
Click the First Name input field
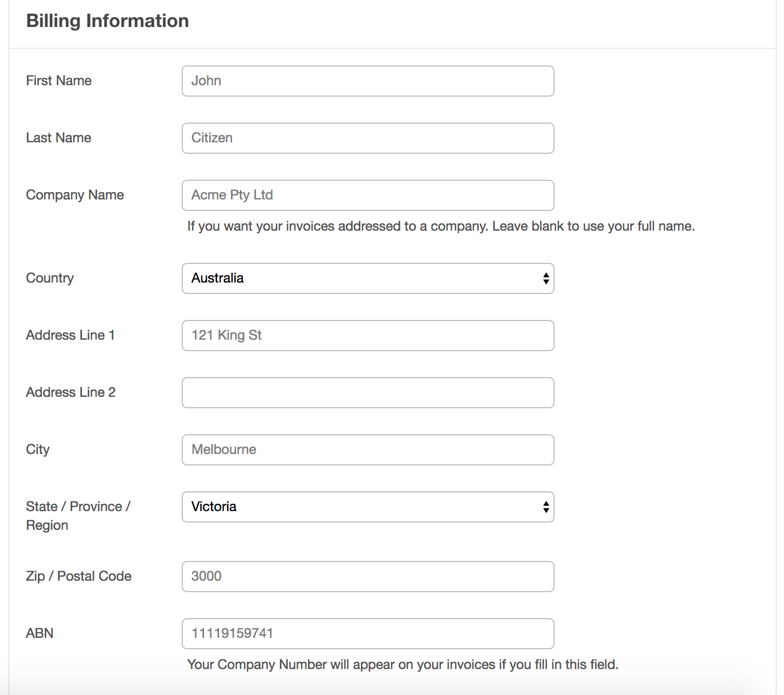pyautogui.click(x=368, y=81)
